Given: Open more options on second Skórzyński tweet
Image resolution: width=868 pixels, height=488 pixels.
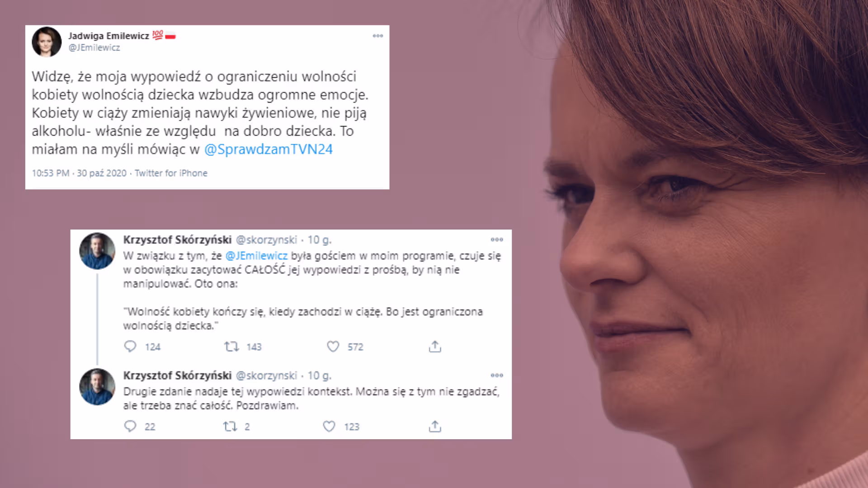Looking at the screenshot, I should pos(497,375).
